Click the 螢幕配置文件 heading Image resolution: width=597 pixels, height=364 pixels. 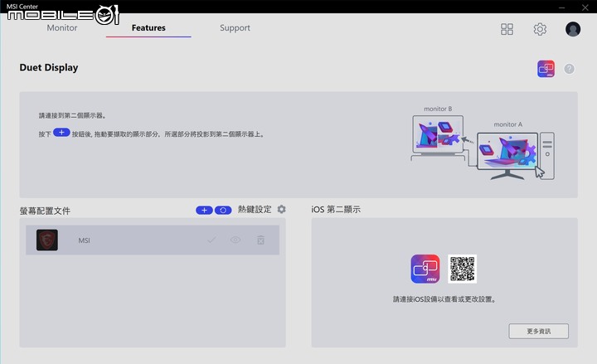pos(45,211)
